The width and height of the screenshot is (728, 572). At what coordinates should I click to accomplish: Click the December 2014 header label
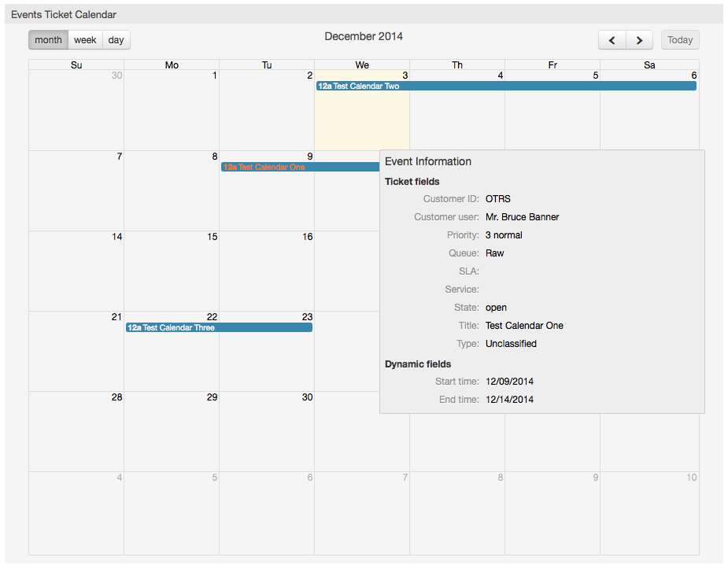click(364, 35)
